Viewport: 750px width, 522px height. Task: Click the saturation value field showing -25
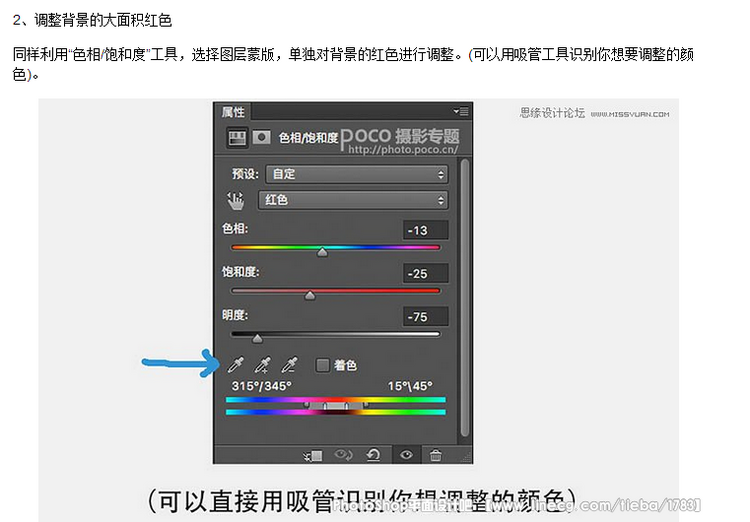[425, 274]
